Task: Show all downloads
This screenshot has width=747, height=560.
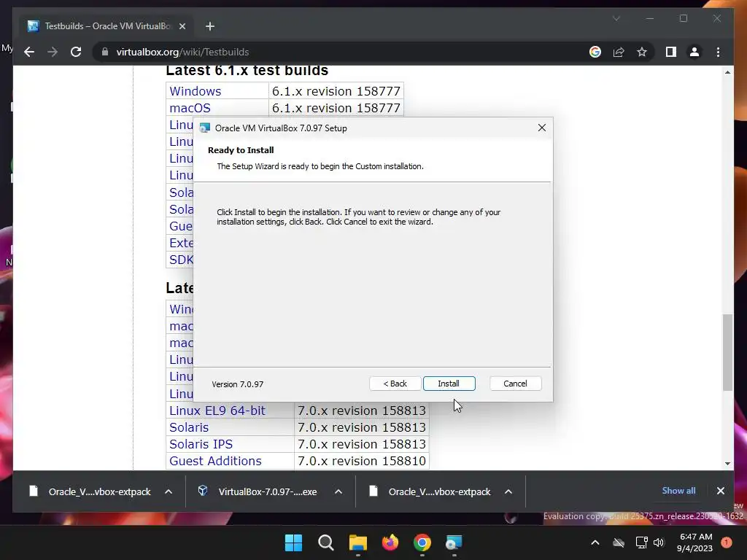Action: [678, 491]
